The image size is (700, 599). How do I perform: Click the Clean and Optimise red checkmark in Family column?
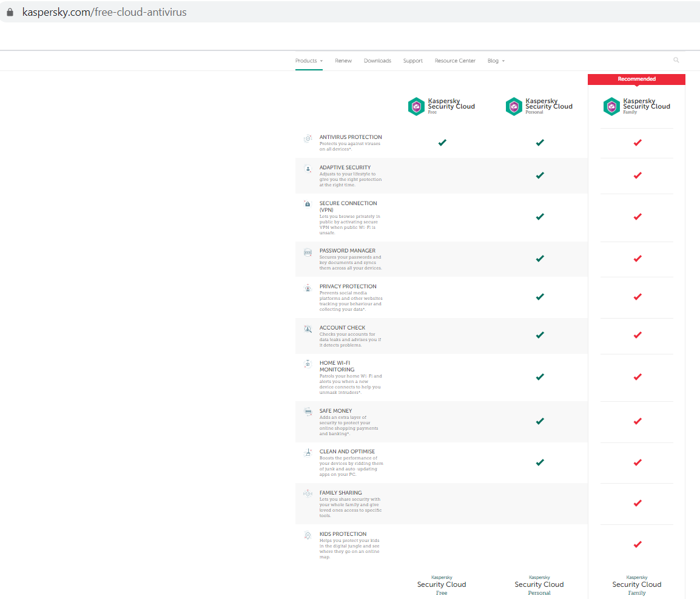[x=638, y=462]
